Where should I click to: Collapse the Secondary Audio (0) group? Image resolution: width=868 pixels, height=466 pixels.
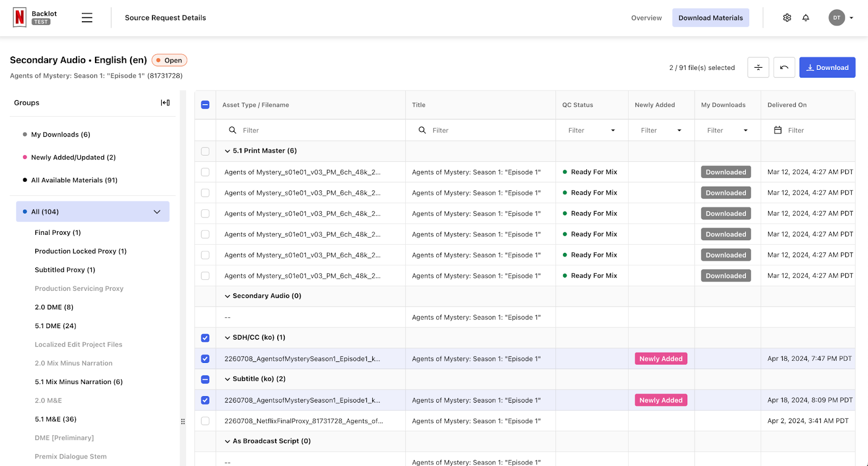click(x=227, y=296)
